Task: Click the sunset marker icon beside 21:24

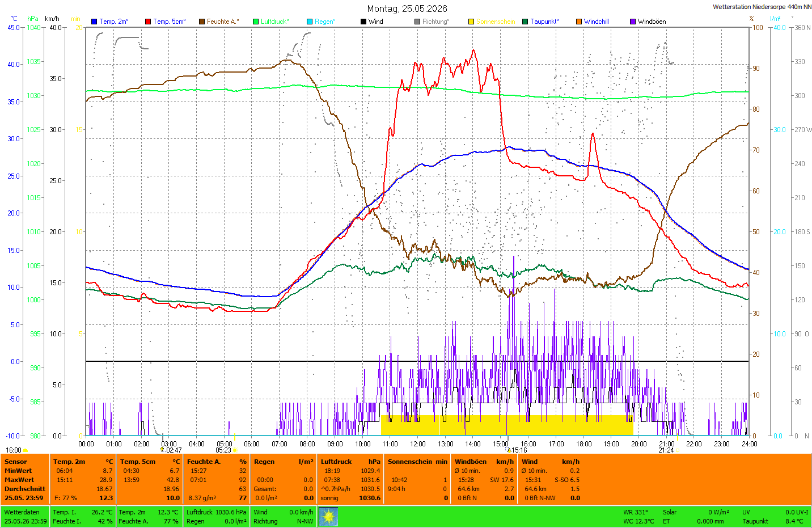Action: pyautogui.click(x=677, y=450)
